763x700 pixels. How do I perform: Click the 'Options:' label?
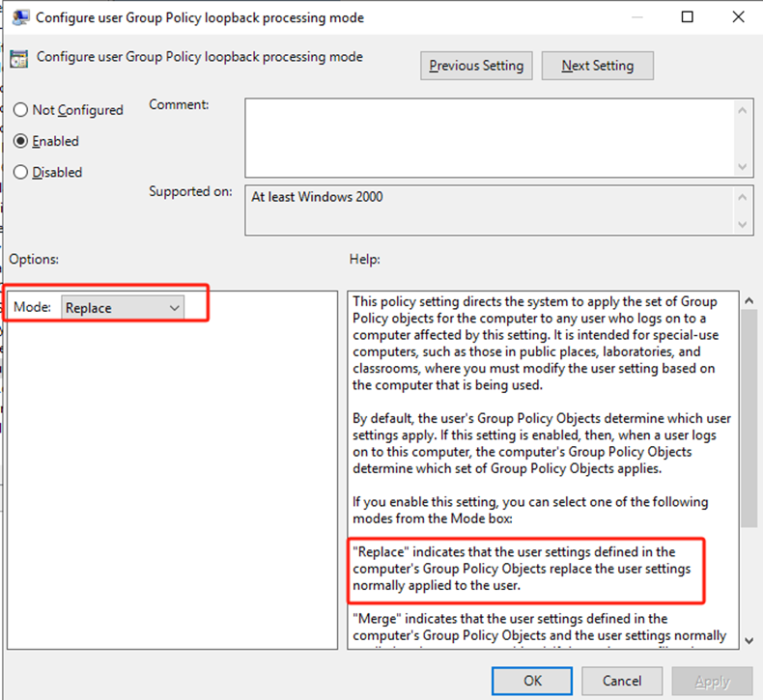pos(34,259)
